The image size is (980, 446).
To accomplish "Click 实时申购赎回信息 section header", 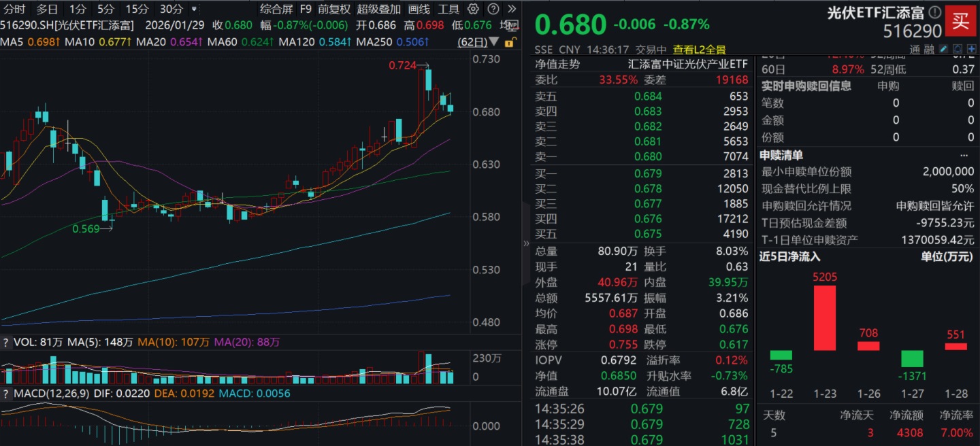I will [806, 86].
